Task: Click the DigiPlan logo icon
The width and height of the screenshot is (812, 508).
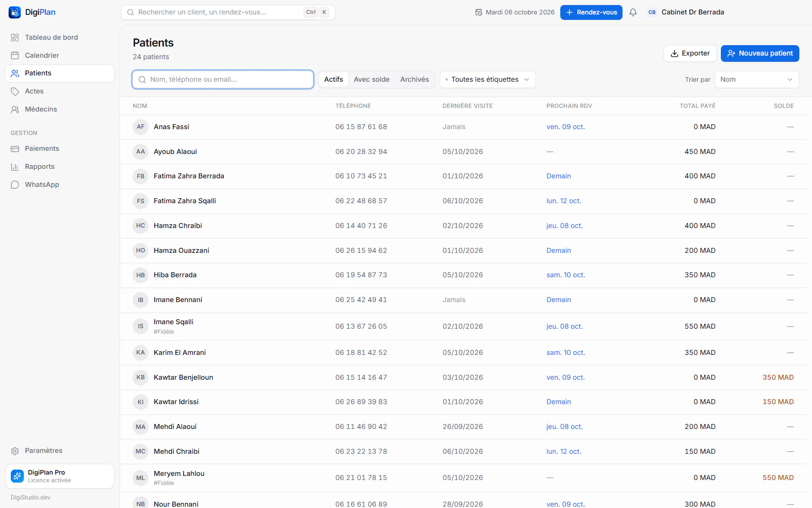Action: [x=14, y=12]
